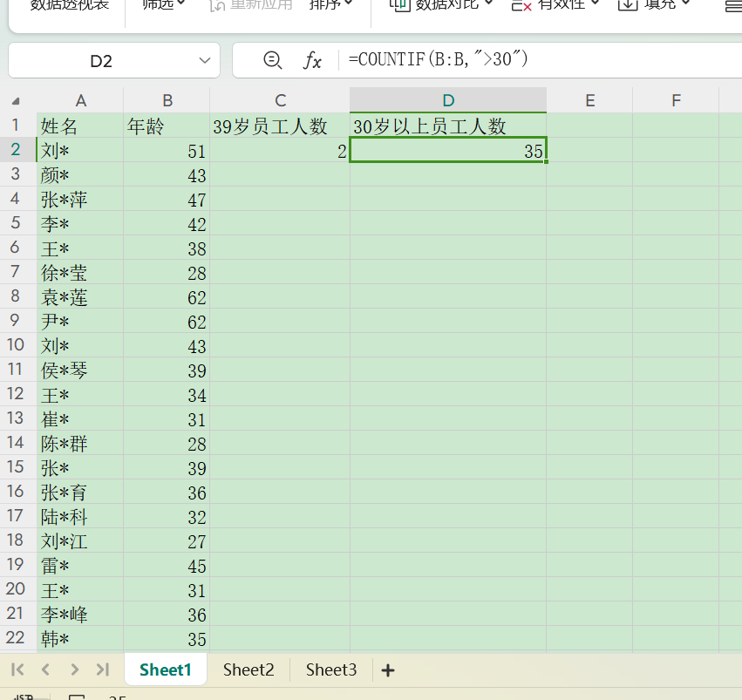Click 数据透视表 pivot table button
The image size is (742, 700).
(70, 4)
